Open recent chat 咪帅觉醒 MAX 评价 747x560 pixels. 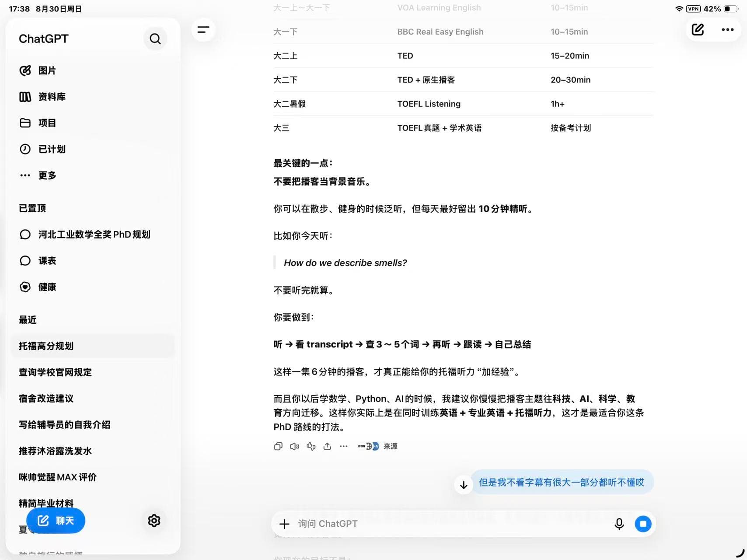tap(57, 477)
